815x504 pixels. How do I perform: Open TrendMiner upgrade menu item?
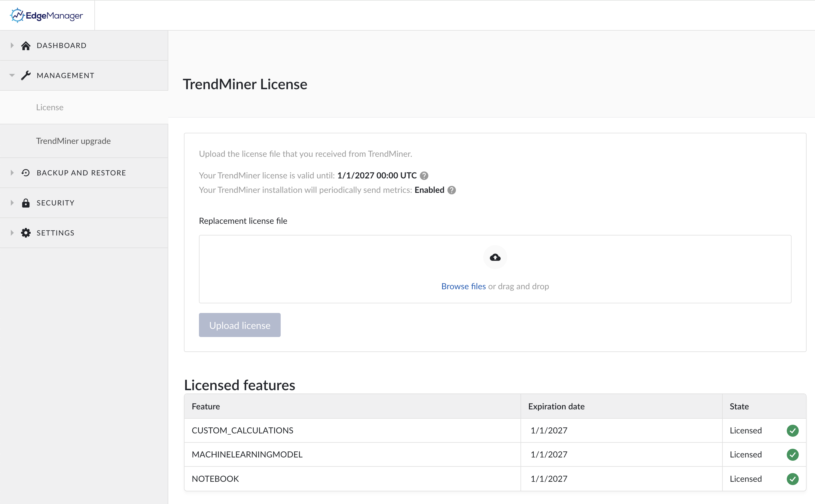pos(73,141)
